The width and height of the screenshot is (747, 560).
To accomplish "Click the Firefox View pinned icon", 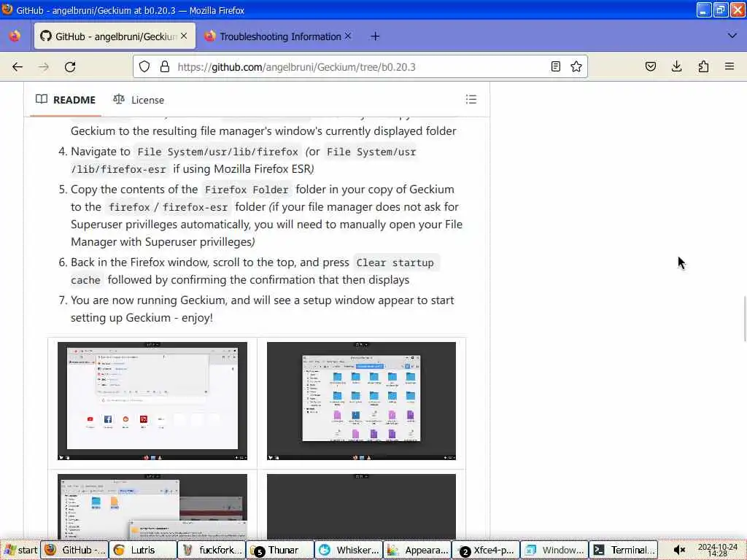I will tap(15, 36).
